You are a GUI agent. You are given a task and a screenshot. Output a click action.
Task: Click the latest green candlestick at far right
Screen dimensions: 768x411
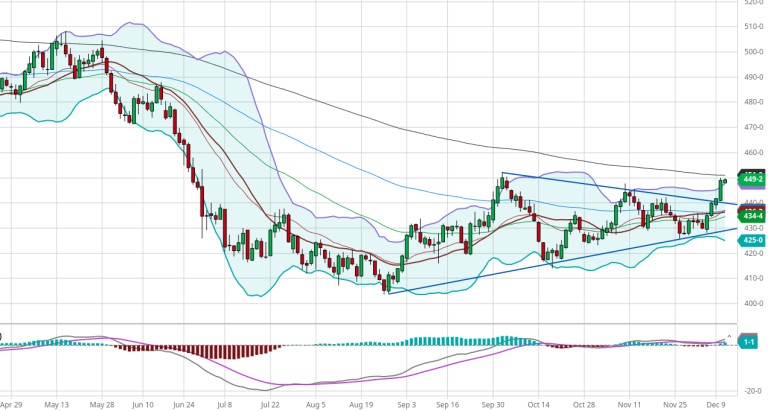tap(723, 183)
